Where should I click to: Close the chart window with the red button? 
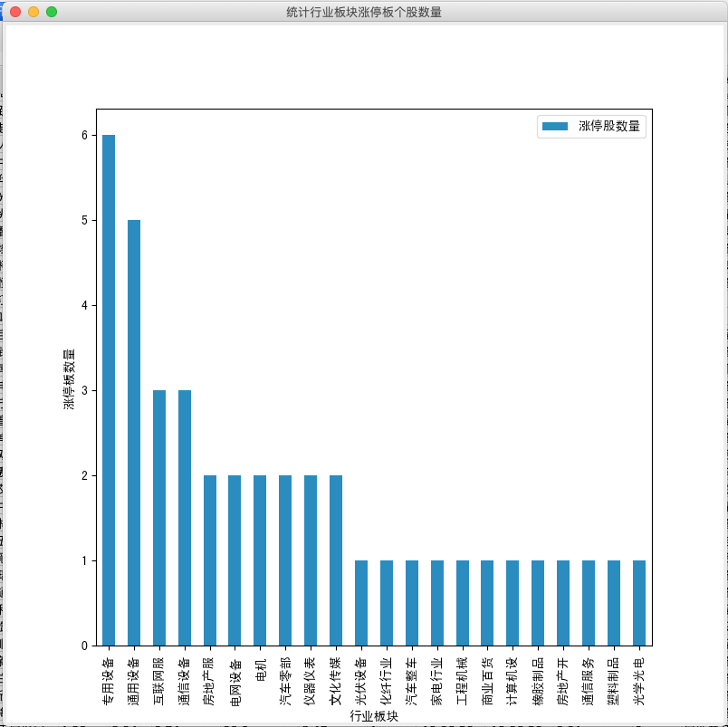[15, 12]
